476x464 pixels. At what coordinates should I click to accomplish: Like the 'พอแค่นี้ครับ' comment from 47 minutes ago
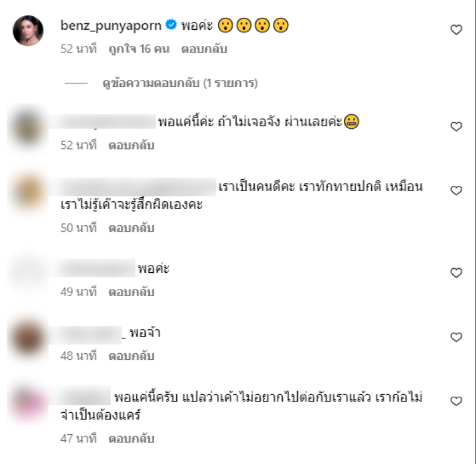[456, 401]
